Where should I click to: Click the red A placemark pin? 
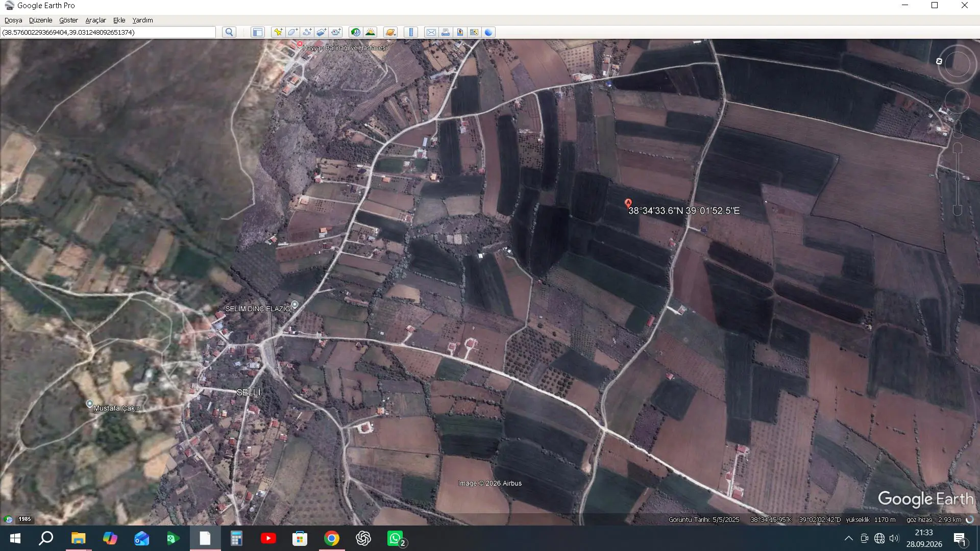click(x=628, y=204)
